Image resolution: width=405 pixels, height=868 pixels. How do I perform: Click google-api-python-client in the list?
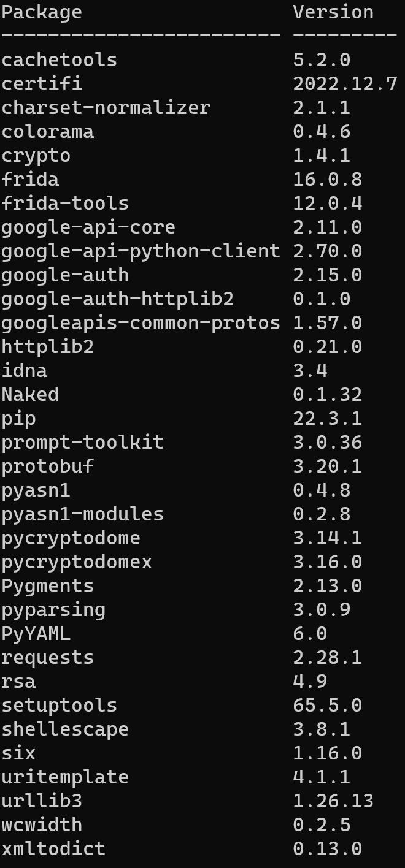point(141,251)
